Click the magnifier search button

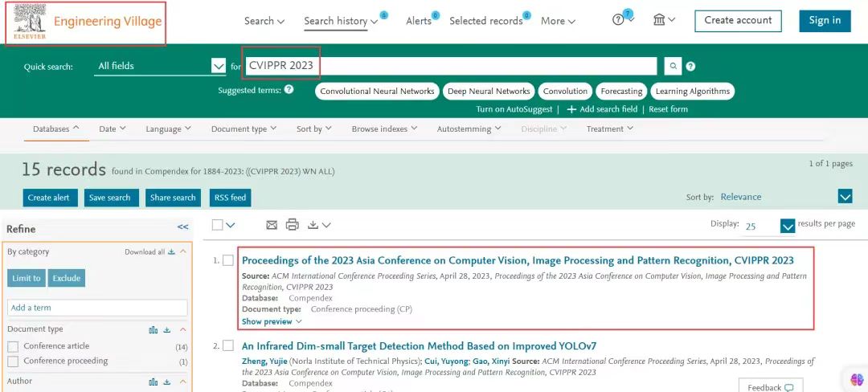pos(673,66)
